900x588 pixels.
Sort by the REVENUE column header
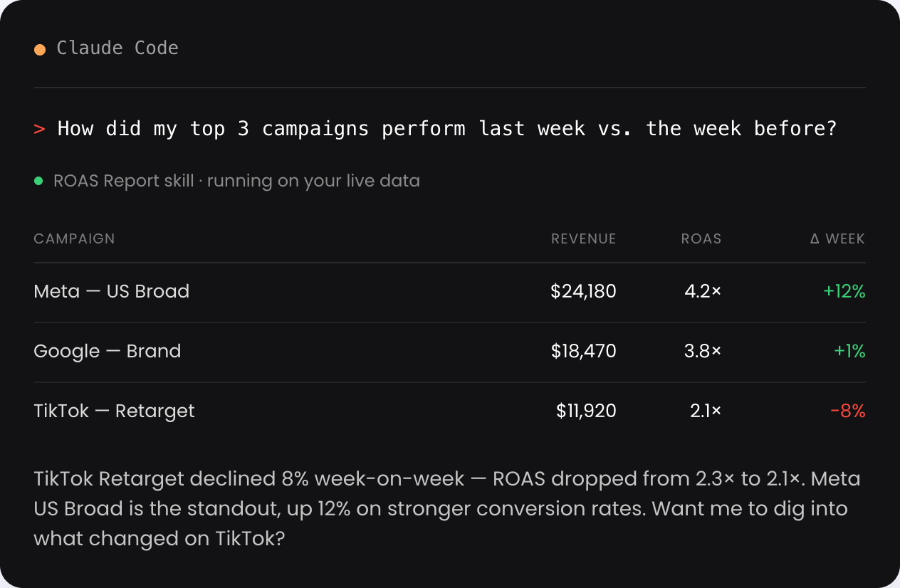coord(584,238)
